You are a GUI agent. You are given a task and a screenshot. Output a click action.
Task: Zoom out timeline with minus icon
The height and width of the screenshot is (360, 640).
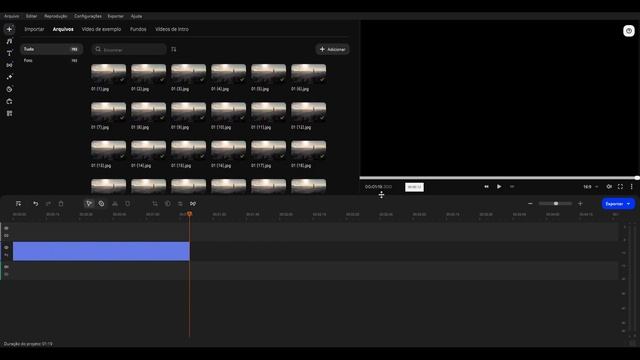pyautogui.click(x=530, y=204)
